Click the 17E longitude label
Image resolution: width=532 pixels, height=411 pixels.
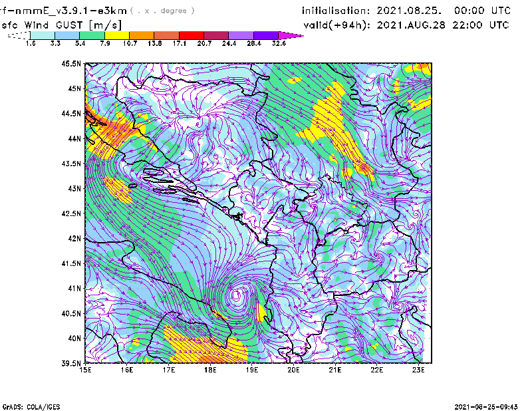click(169, 370)
